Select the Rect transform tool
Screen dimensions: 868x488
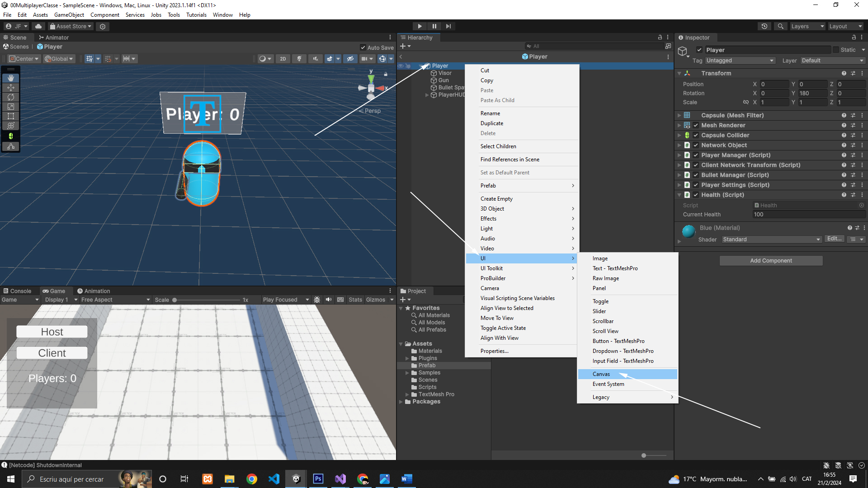[x=11, y=116]
